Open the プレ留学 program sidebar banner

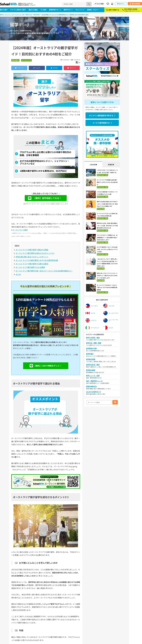(x=102, y=89)
